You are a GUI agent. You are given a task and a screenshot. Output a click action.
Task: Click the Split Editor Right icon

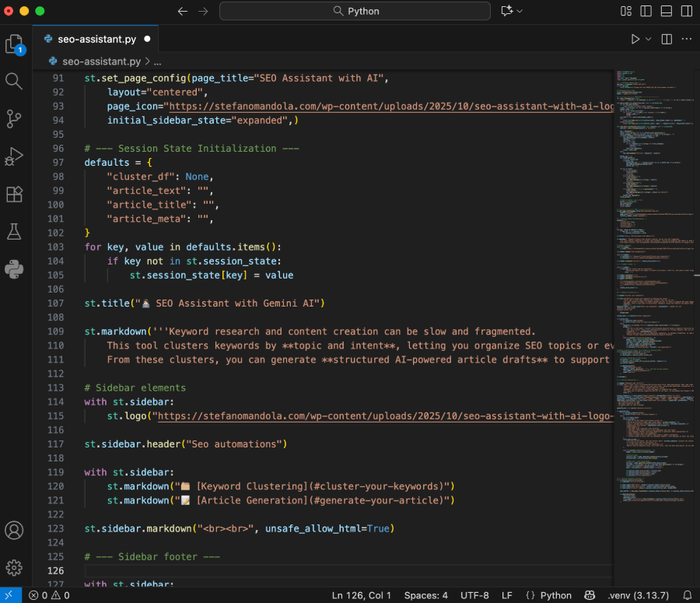pyautogui.click(x=667, y=39)
